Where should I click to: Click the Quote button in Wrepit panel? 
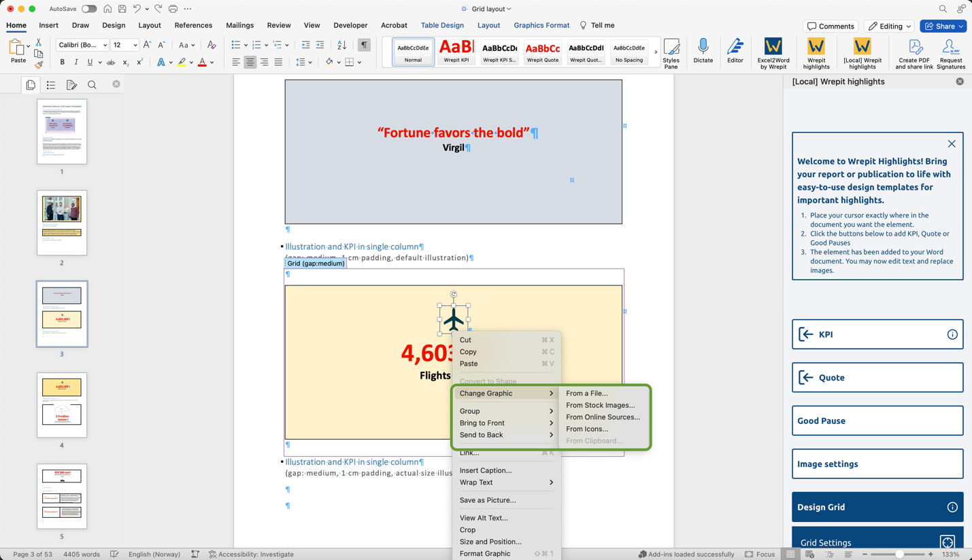click(x=877, y=378)
